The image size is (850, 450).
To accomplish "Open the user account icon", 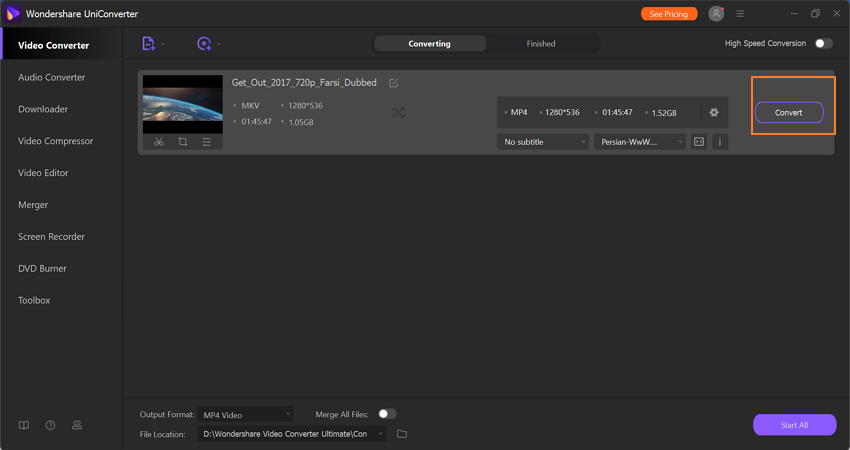I will pyautogui.click(x=716, y=14).
